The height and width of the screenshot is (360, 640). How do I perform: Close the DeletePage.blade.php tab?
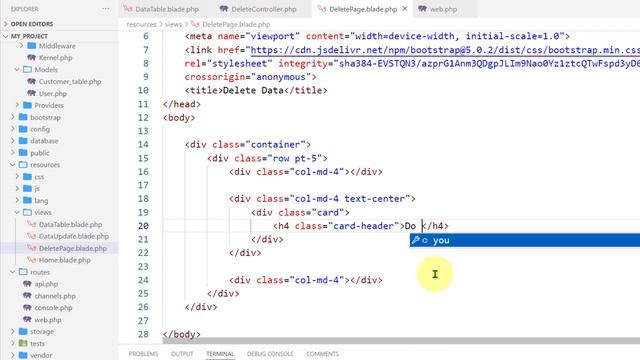point(404,9)
